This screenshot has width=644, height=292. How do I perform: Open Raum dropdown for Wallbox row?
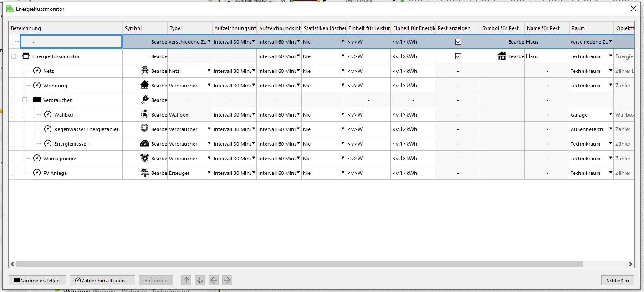pos(611,114)
